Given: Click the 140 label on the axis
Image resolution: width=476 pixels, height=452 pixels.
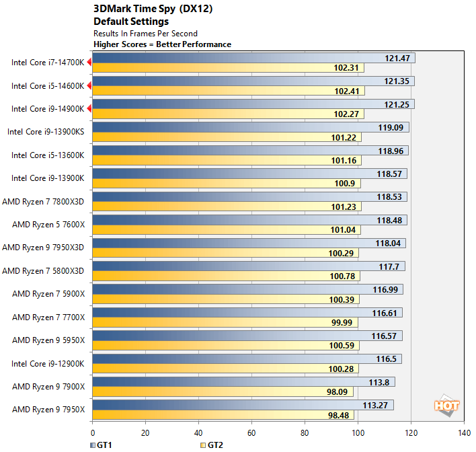Looking at the screenshot, I should 465,433.
